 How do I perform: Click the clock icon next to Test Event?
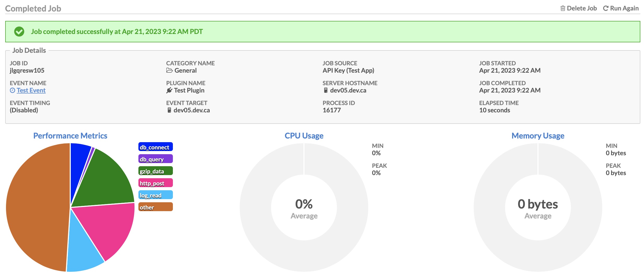click(x=12, y=90)
